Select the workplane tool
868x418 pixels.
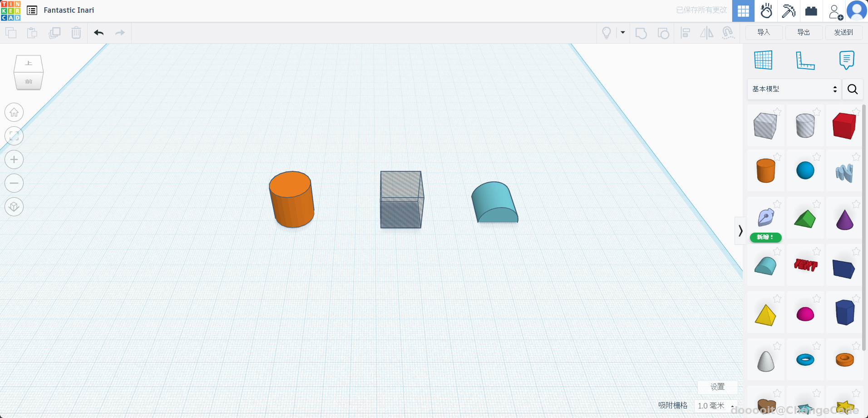tap(763, 60)
